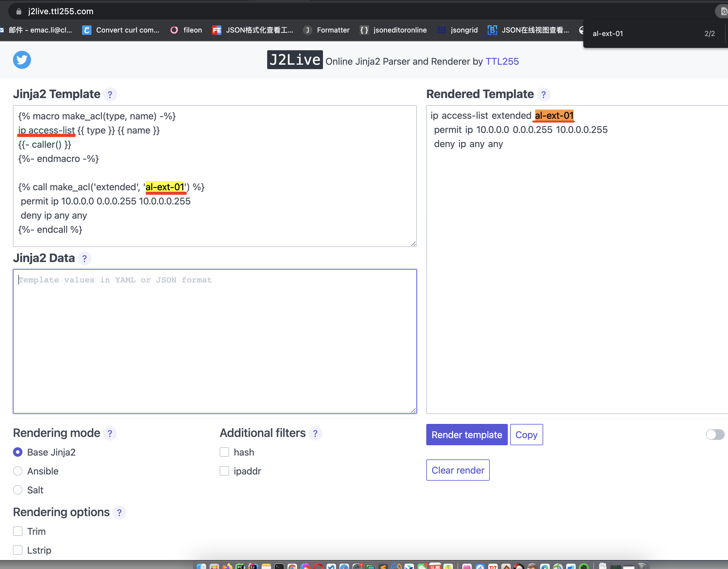Click the Twitter bird icon
728x569 pixels.
pyautogui.click(x=22, y=60)
